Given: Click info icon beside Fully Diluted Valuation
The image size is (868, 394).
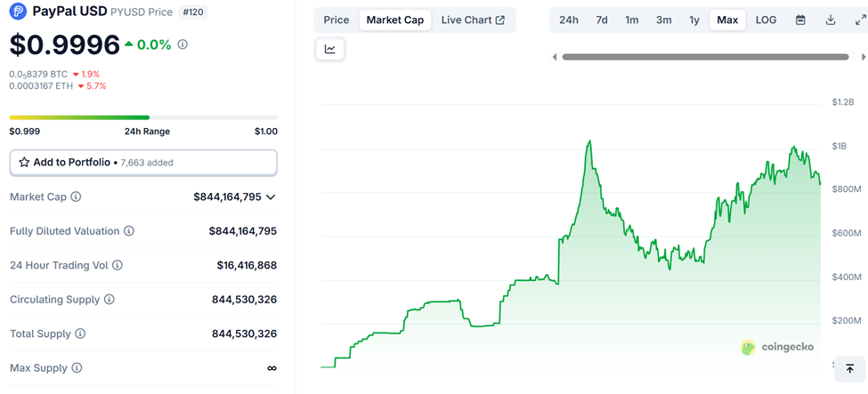Looking at the screenshot, I should (x=129, y=231).
